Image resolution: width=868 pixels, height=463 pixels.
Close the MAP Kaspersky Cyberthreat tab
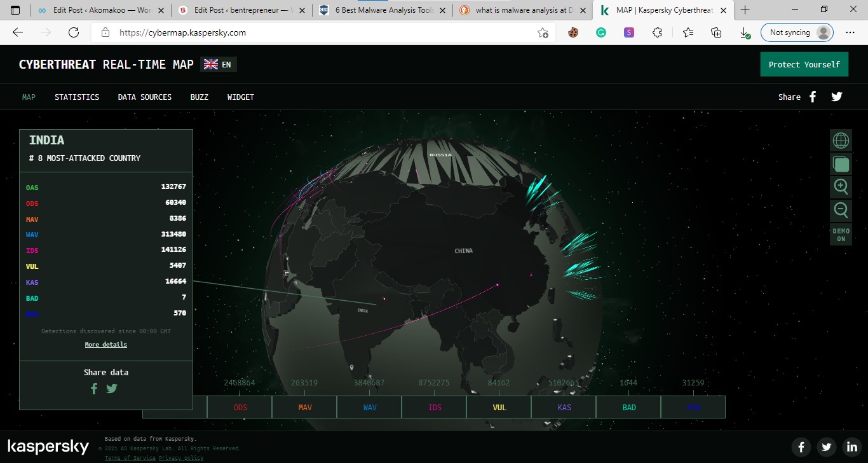[723, 10]
